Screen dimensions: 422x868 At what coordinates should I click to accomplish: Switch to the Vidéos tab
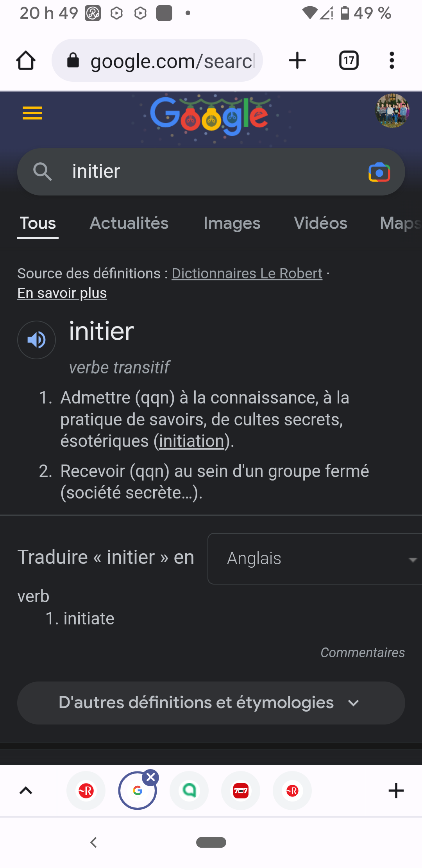320,223
